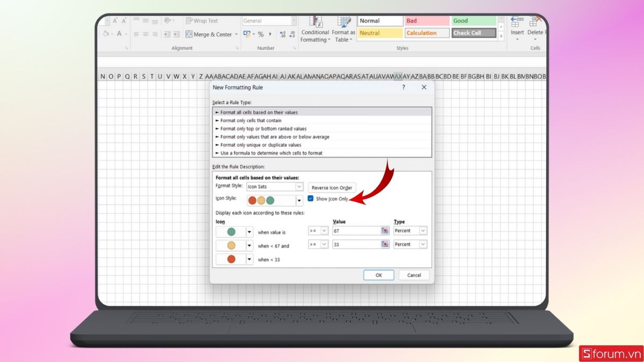Click the Increase Indent icon
The width and height of the screenshot is (644, 362).
177,34
